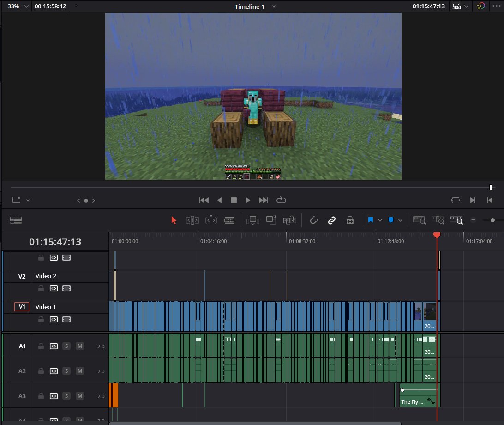Lock the Video 1 track
The image size is (504, 425).
(x=41, y=320)
